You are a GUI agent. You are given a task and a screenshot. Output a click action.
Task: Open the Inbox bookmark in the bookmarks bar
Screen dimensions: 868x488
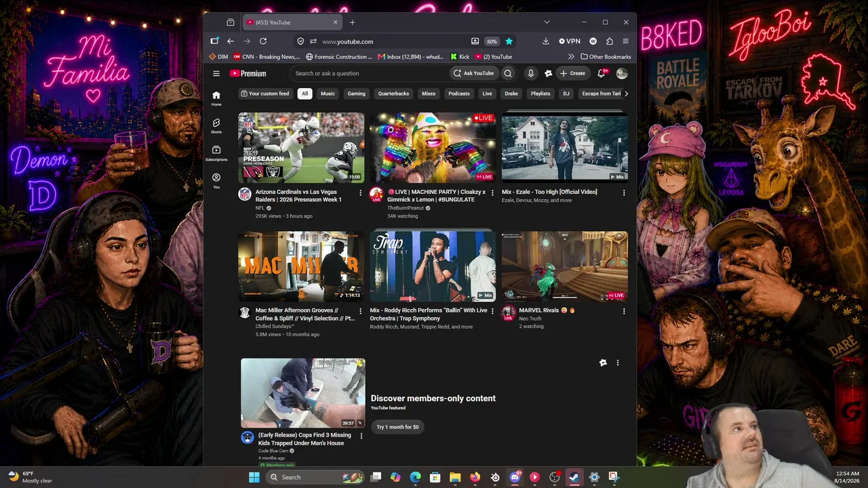[x=411, y=57]
